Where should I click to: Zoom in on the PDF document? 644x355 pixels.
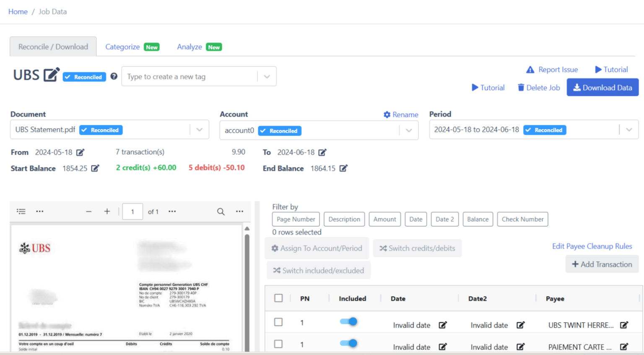[x=106, y=211]
